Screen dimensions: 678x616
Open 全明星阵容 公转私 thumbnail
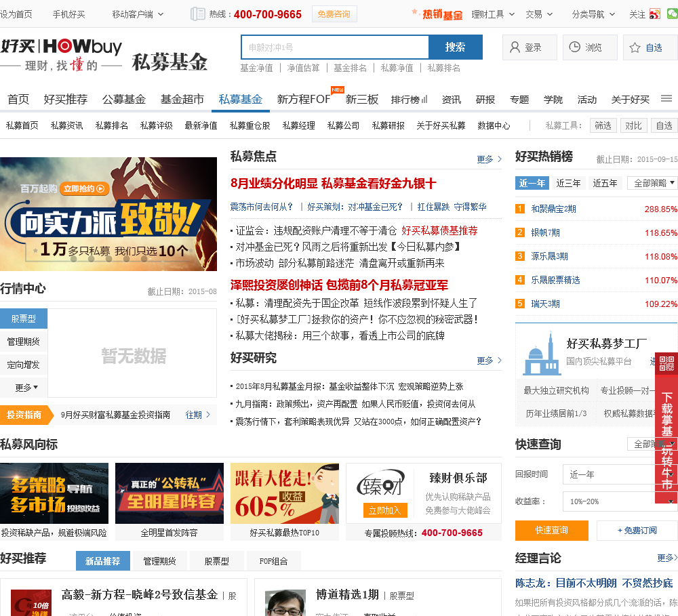click(x=169, y=493)
